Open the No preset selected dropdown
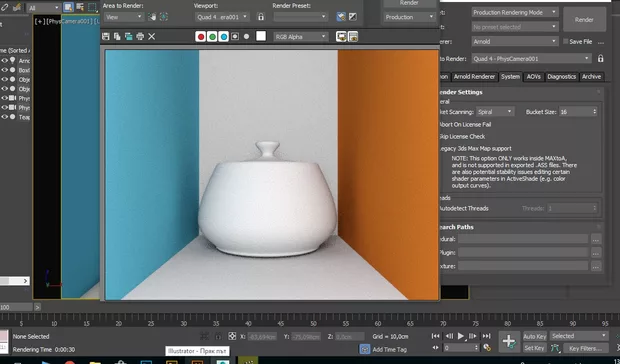This screenshot has height=364, width=620. (515, 27)
